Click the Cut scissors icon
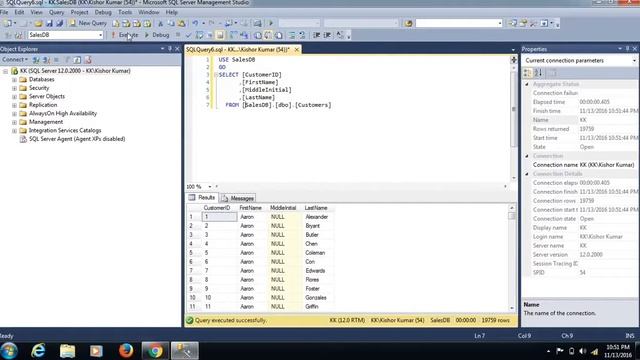 (160, 24)
